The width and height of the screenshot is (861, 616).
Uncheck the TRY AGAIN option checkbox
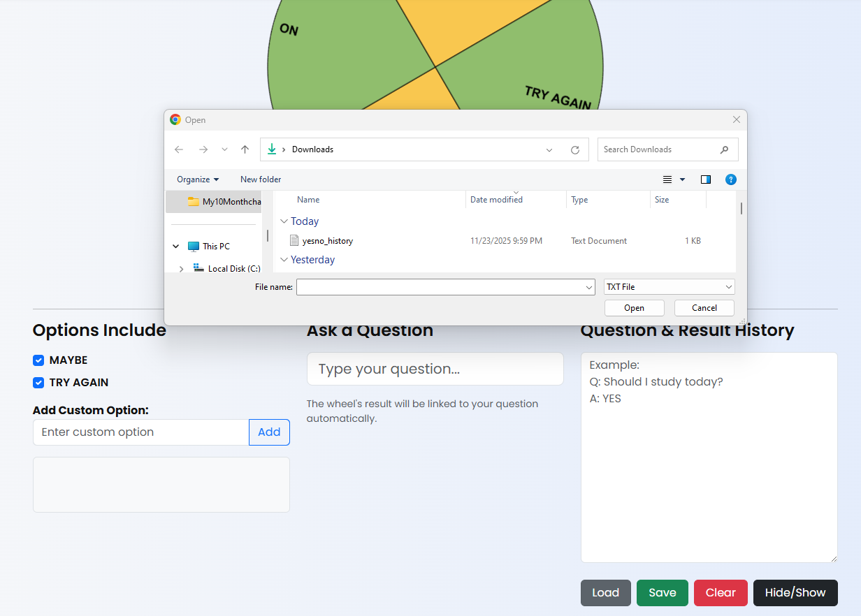coord(38,383)
